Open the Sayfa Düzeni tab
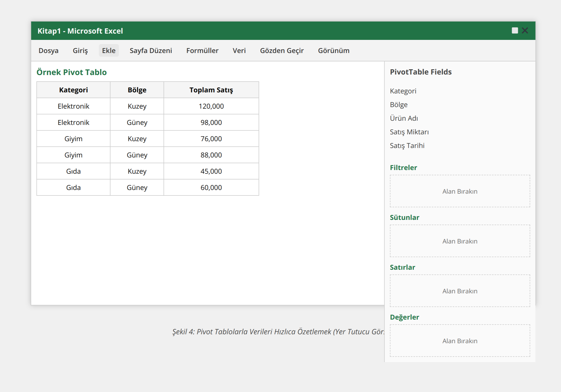Image resolution: width=561 pixels, height=392 pixels. click(151, 50)
